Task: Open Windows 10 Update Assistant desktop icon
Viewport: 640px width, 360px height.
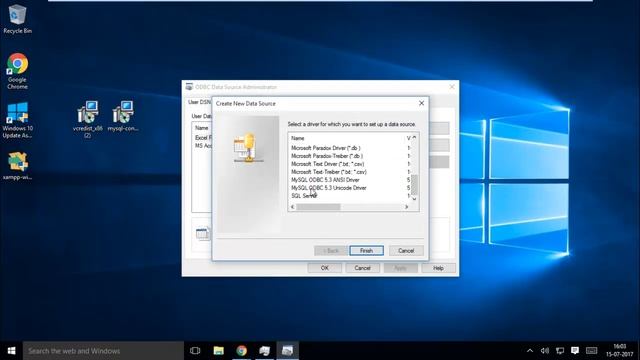Action: [17, 120]
